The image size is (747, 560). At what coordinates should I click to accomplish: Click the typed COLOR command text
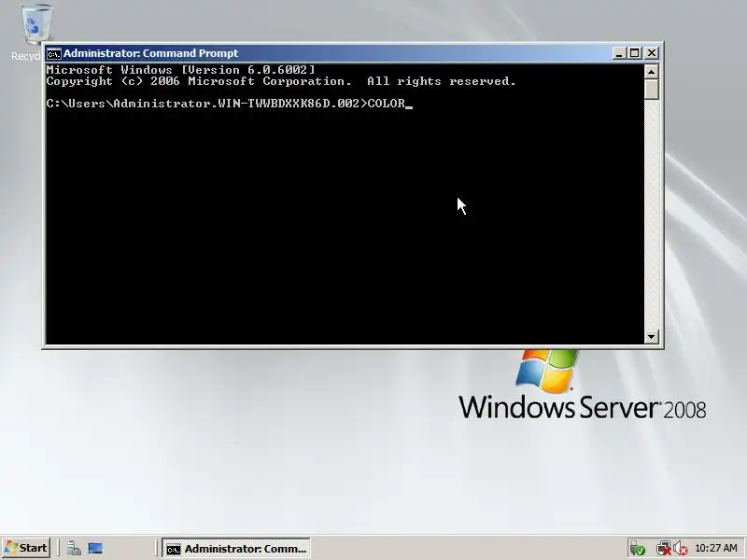coord(387,104)
